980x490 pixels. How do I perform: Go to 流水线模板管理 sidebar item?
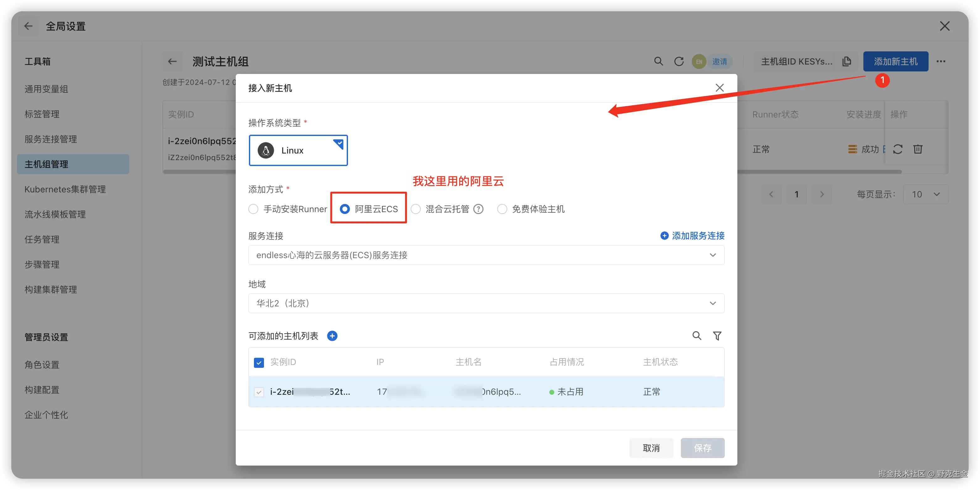[x=55, y=214]
